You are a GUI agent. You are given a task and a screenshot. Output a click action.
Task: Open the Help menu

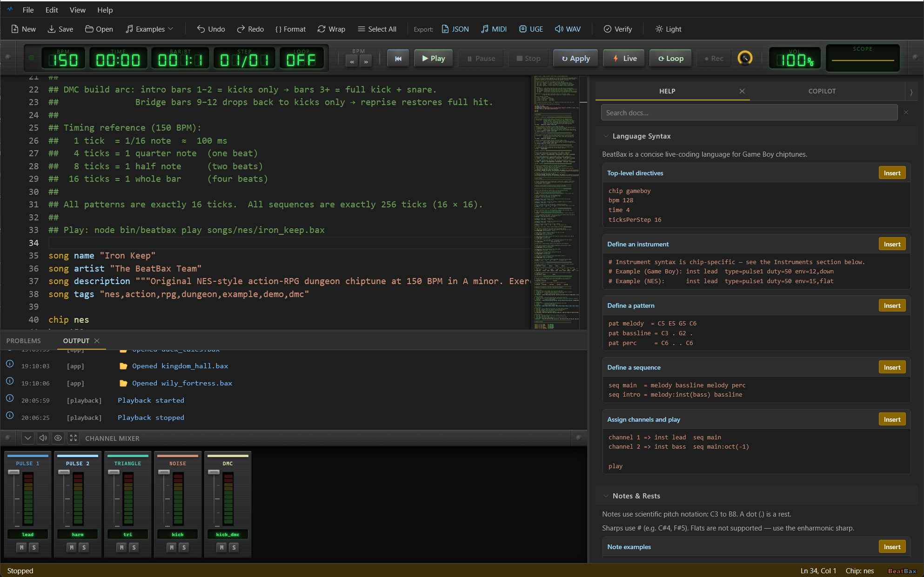tap(105, 10)
